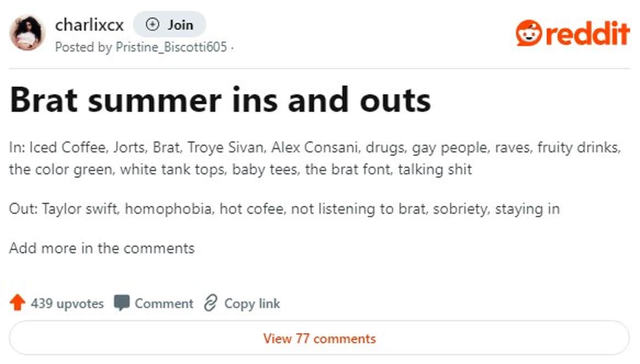Click the speech bubble comment icon

pyautogui.click(x=121, y=302)
